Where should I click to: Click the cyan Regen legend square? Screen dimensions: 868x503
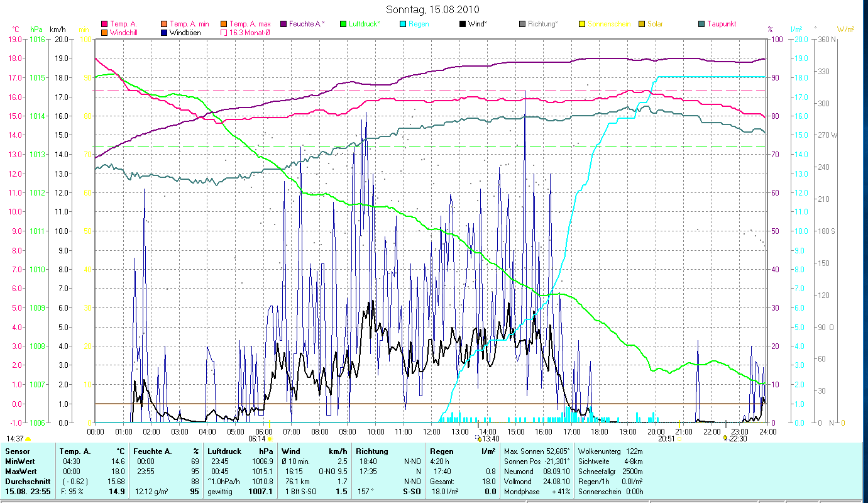(x=403, y=24)
